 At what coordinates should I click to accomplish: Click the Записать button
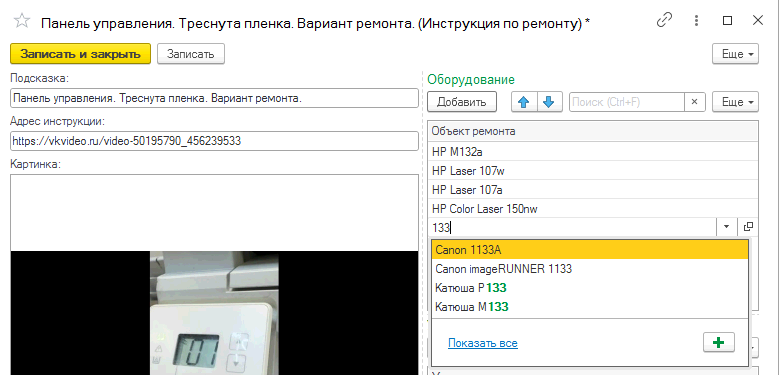point(191,54)
